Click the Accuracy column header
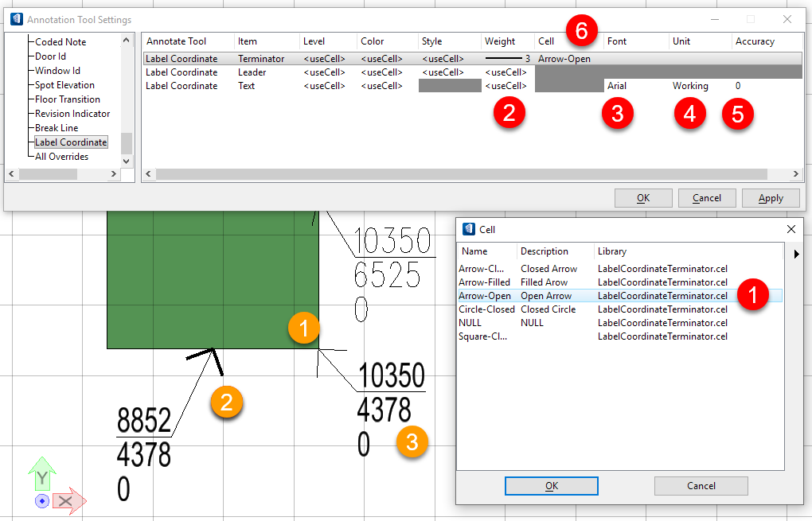This screenshot has height=521, width=812. tap(755, 41)
